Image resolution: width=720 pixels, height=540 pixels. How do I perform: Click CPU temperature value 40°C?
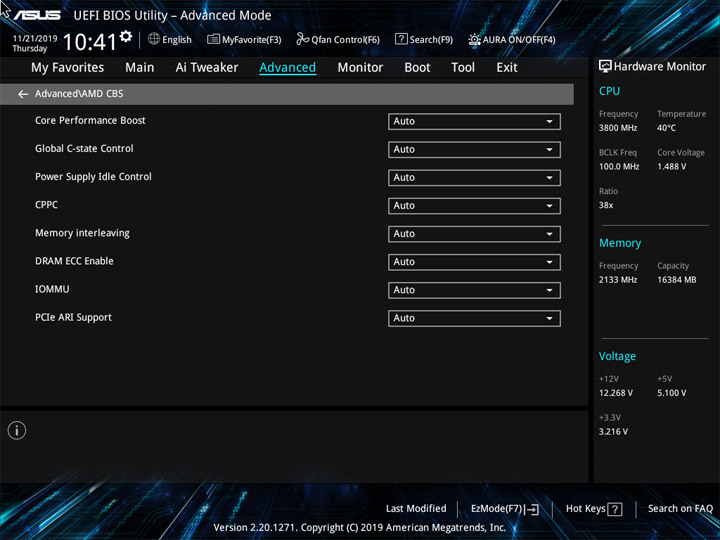(666, 128)
